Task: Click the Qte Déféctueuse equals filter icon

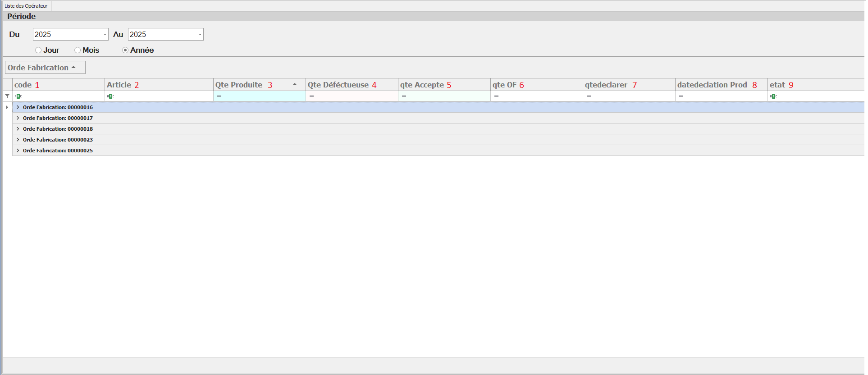Action: tap(311, 96)
